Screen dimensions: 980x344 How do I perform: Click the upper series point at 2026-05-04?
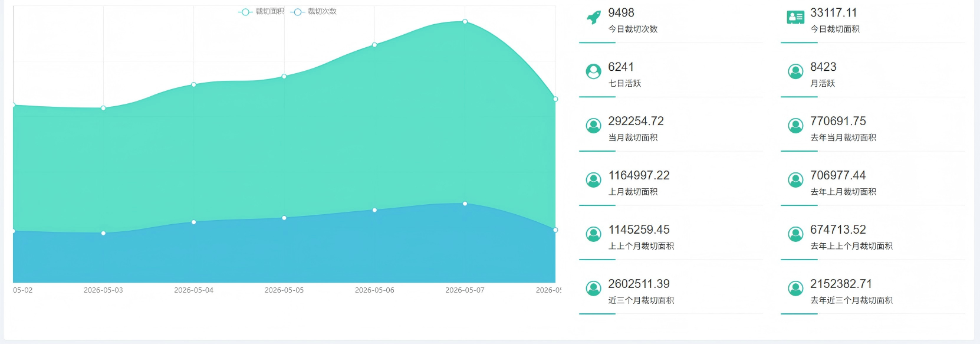pos(194,85)
